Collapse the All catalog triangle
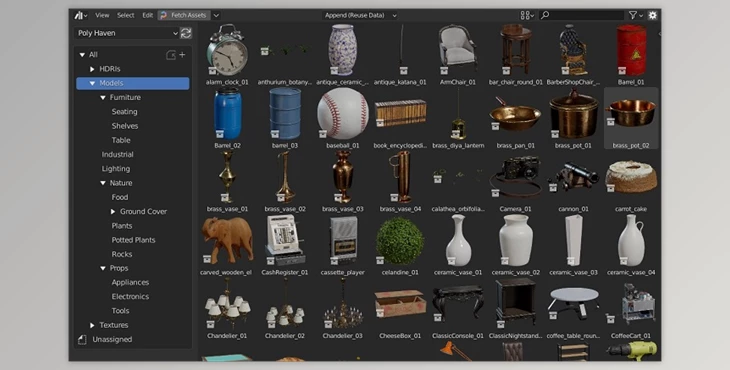Image resolution: width=730 pixels, height=370 pixels. tap(82, 55)
